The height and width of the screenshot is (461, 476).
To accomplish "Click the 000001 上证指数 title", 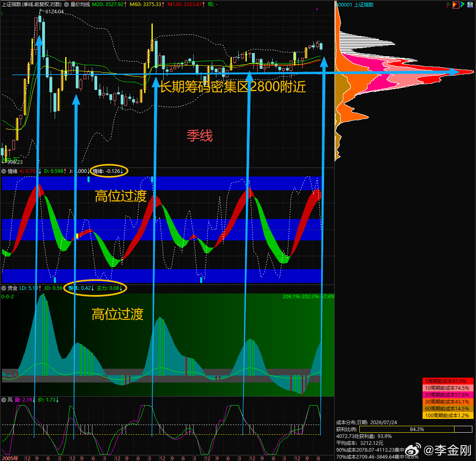I will [x=354, y=4].
